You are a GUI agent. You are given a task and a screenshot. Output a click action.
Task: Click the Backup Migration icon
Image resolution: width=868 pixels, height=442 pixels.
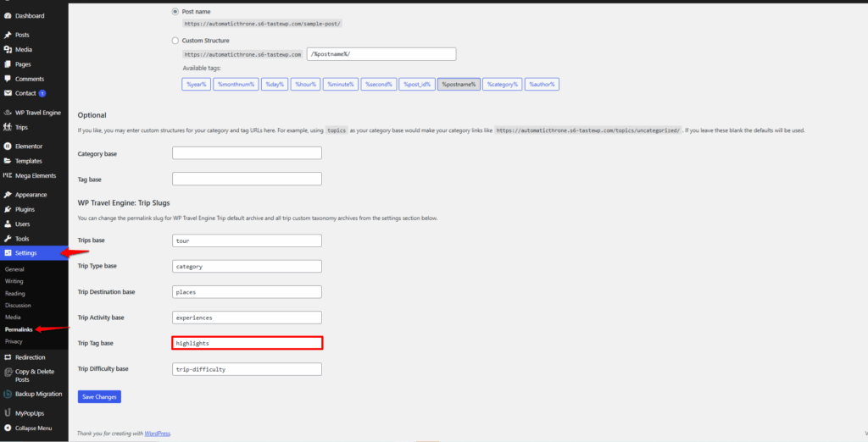click(8, 394)
